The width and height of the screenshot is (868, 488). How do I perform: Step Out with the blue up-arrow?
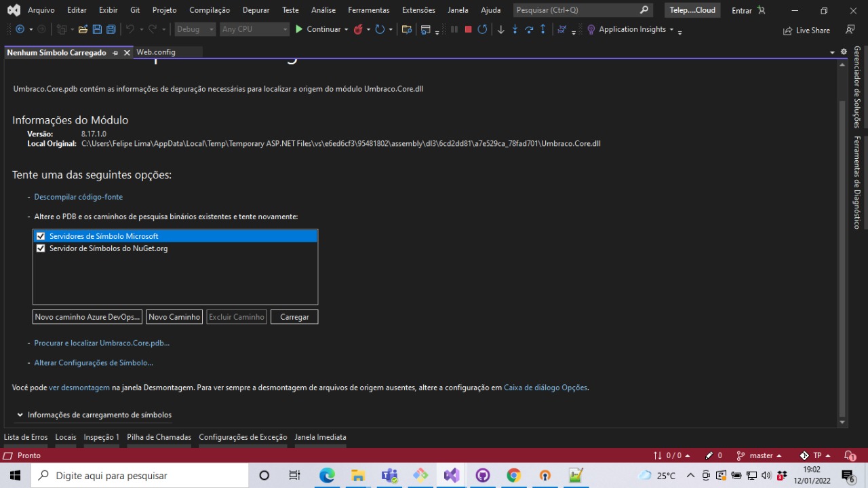(542, 29)
